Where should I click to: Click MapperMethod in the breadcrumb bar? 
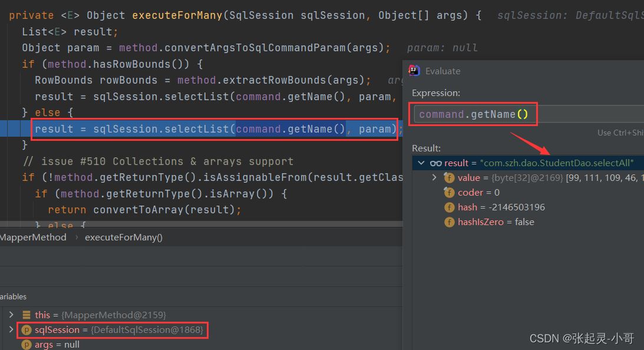pyautogui.click(x=33, y=237)
